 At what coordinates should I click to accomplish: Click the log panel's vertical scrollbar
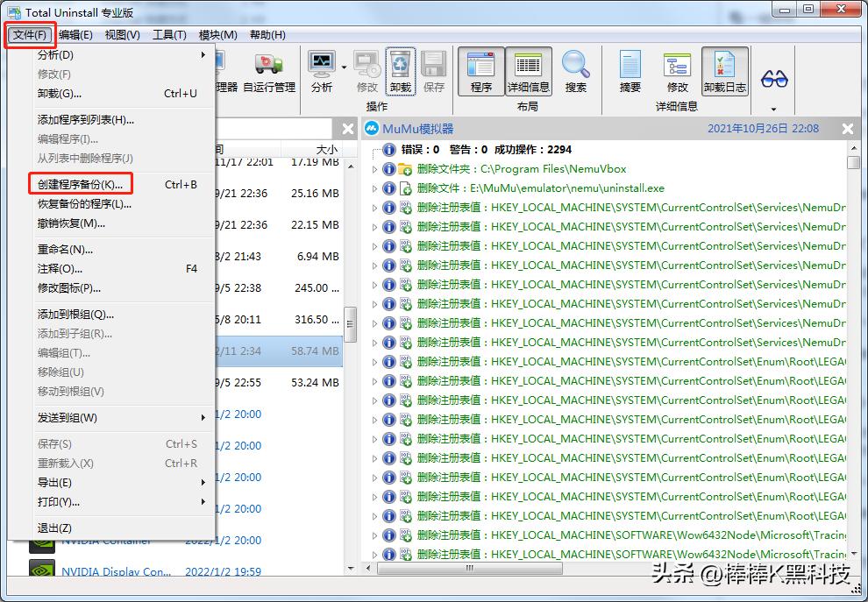[851, 351]
